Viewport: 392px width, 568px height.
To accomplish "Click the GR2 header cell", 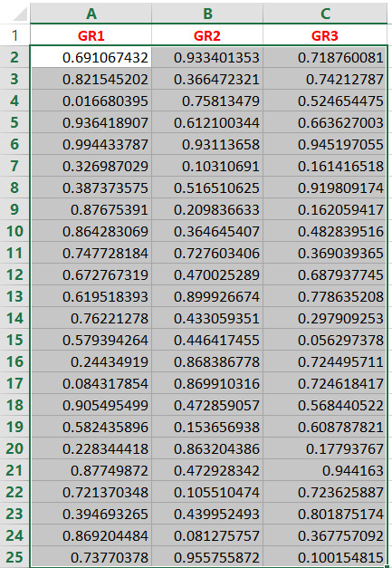I will (x=207, y=35).
